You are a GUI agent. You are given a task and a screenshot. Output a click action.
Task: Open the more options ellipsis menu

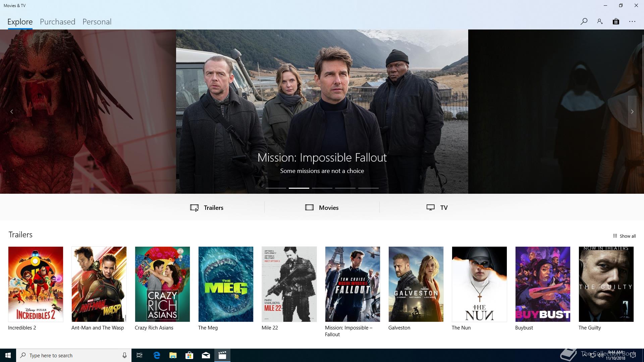coord(632,21)
